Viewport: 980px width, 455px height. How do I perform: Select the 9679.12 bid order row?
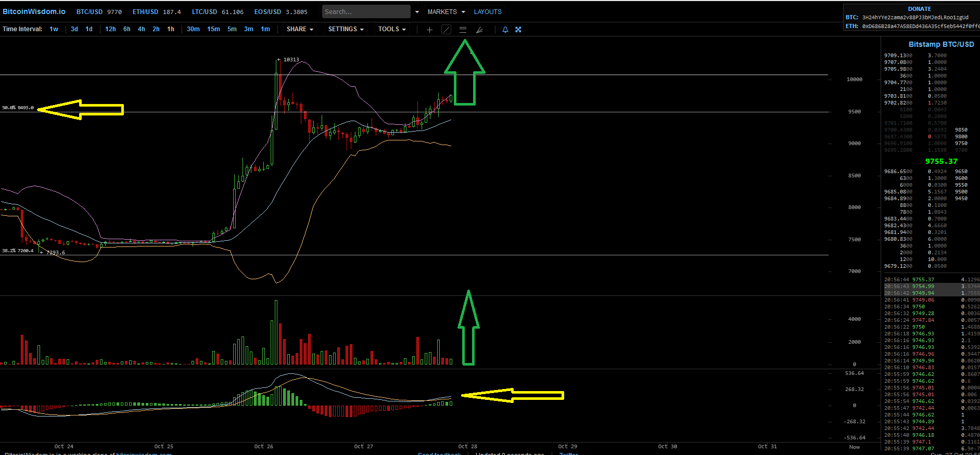915,266
